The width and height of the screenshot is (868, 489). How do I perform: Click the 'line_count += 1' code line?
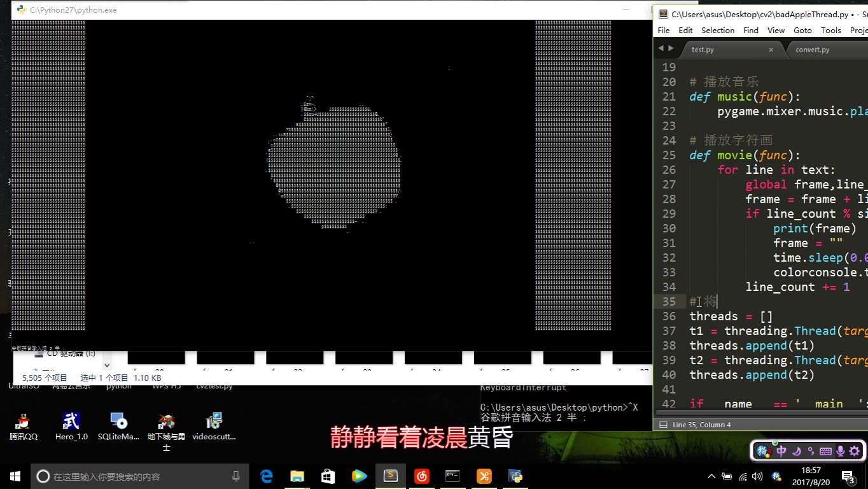798,287
